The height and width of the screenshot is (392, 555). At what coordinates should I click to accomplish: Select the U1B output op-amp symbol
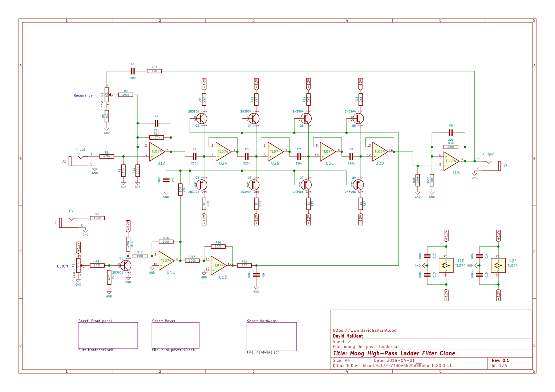[451, 161]
